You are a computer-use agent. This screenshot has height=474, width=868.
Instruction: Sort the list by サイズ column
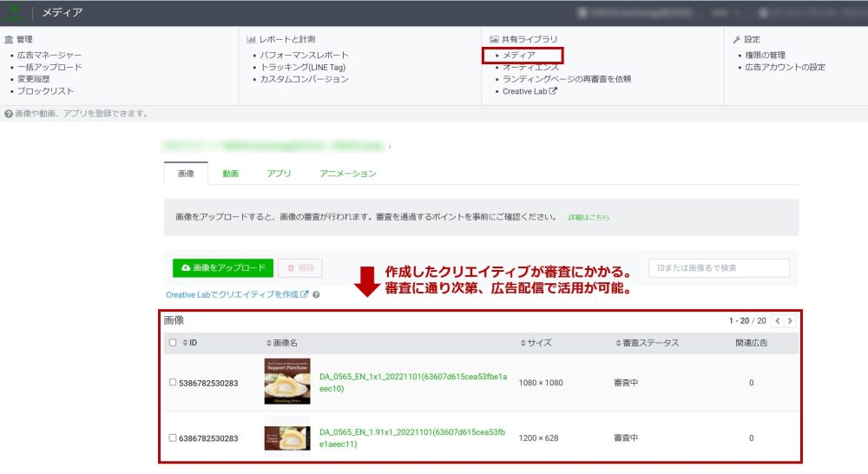536,343
